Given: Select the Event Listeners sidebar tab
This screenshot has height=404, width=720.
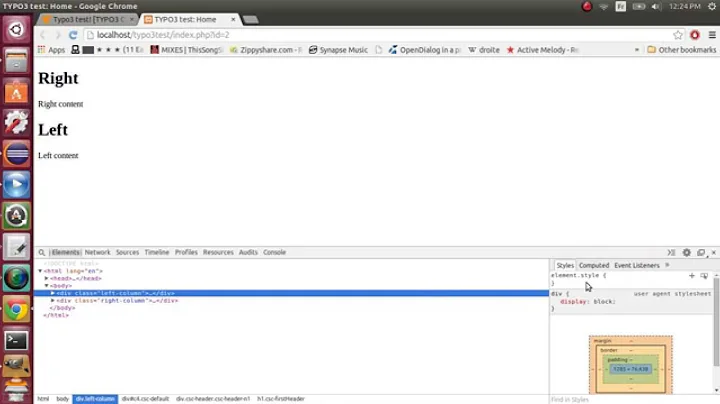Looking at the screenshot, I should click(x=636, y=265).
